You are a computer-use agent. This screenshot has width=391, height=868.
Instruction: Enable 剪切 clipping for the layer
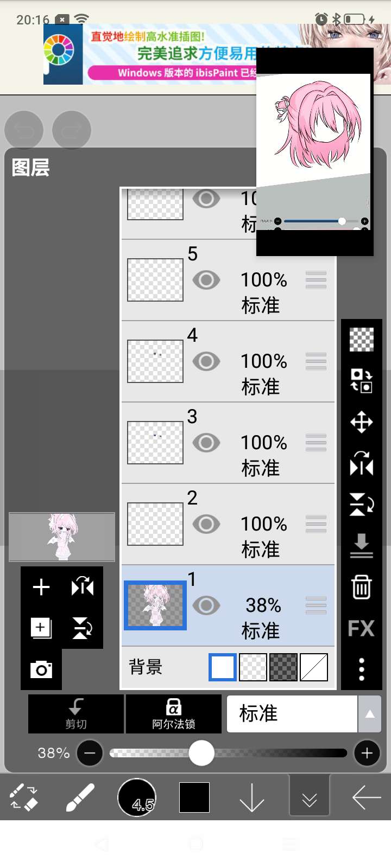coord(76,714)
